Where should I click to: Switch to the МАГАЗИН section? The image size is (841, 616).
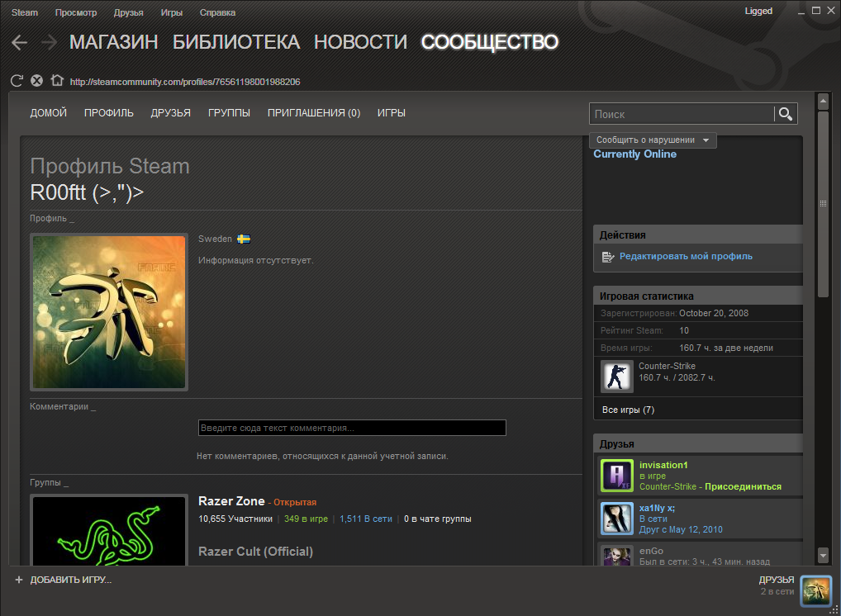(x=114, y=42)
